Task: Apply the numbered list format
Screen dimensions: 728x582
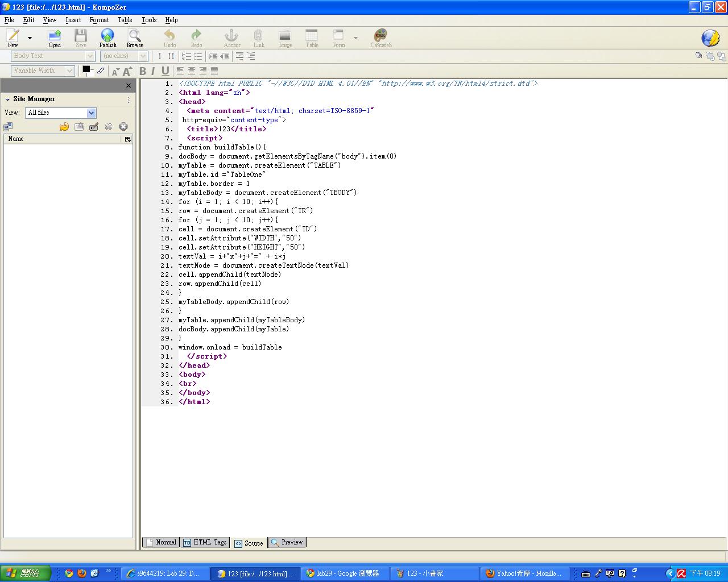Action: pos(186,56)
